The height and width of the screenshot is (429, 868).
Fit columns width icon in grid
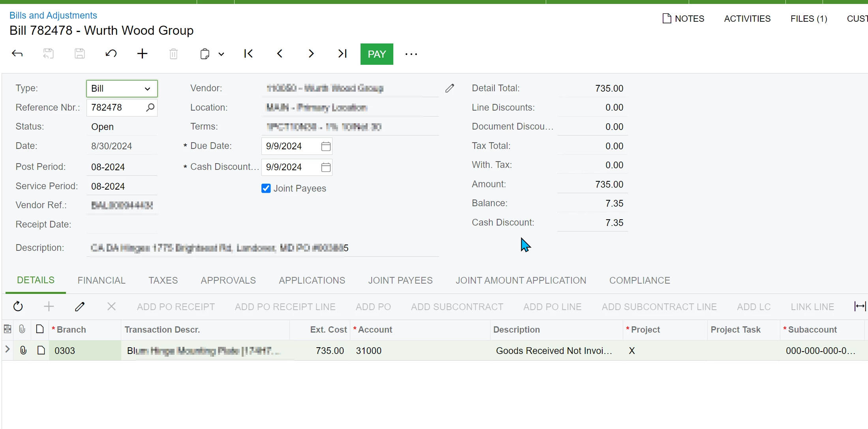point(860,307)
